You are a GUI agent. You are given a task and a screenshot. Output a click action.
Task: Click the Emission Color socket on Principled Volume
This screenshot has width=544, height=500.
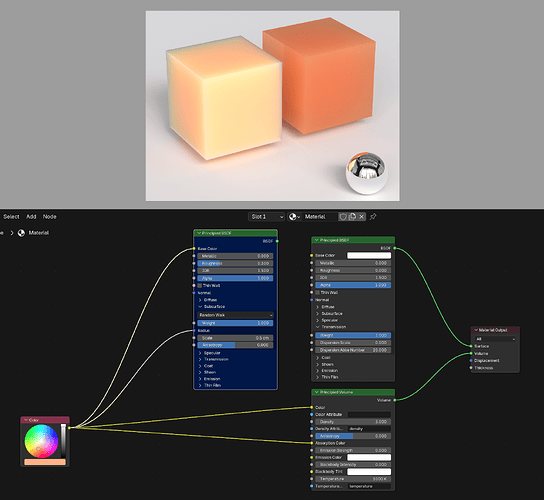312,457
